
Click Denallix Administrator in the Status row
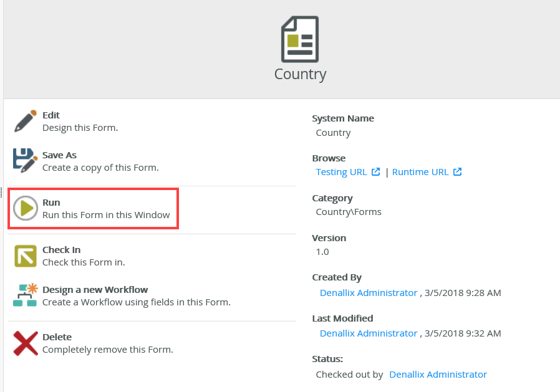pos(438,375)
